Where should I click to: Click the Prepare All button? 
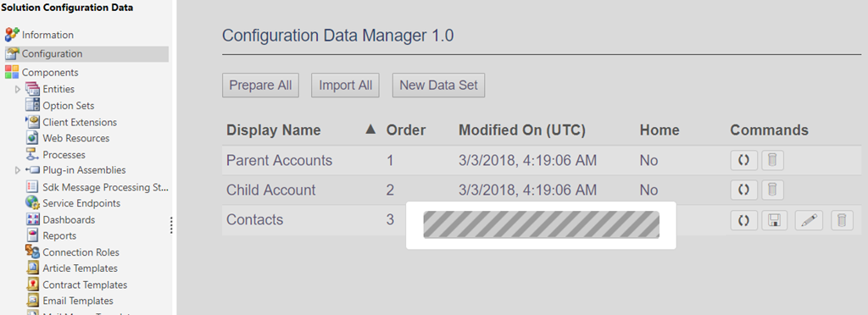261,86
